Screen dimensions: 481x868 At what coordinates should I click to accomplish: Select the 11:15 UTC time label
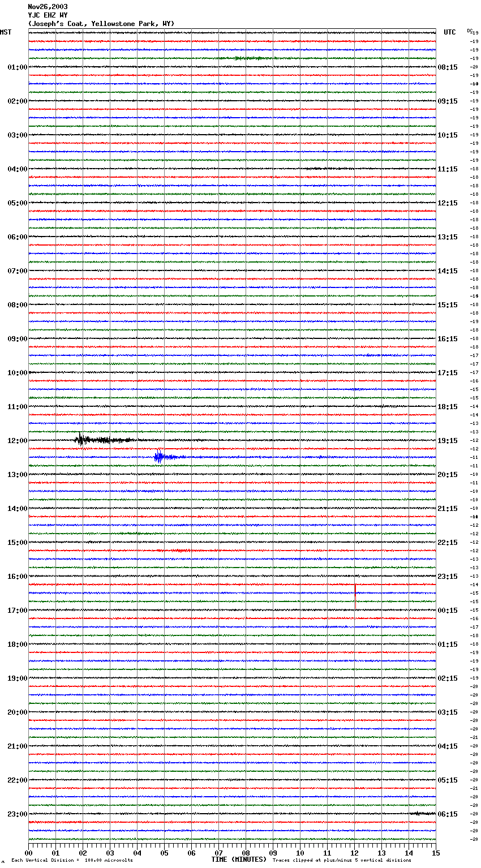point(448,169)
